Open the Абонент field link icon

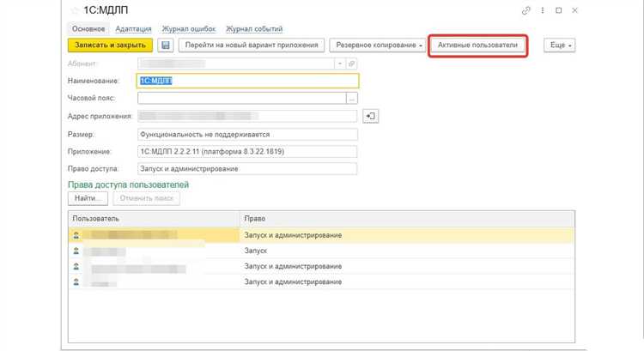click(x=351, y=64)
